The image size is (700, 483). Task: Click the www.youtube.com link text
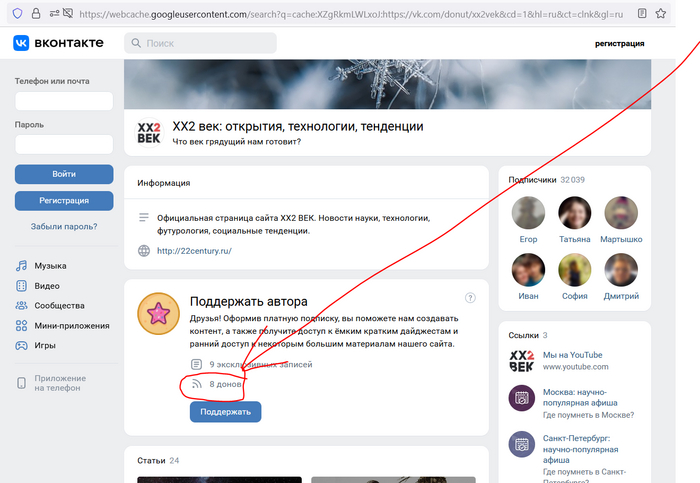(x=575, y=366)
